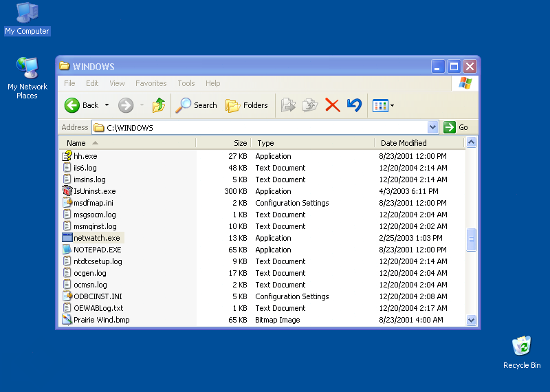The height and width of the screenshot is (392, 550).
Task: Expand the address bar dropdown
Action: click(x=433, y=127)
